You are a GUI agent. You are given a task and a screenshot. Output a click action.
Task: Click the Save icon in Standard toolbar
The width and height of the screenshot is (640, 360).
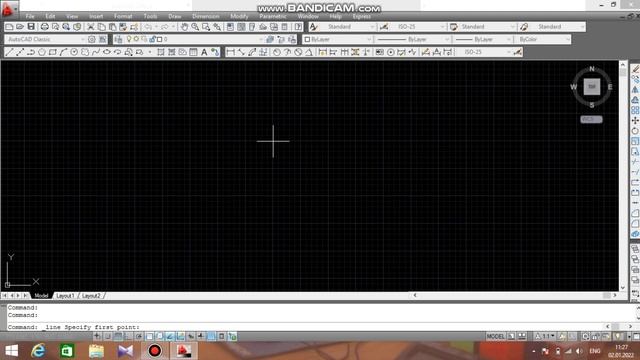click(x=31, y=27)
